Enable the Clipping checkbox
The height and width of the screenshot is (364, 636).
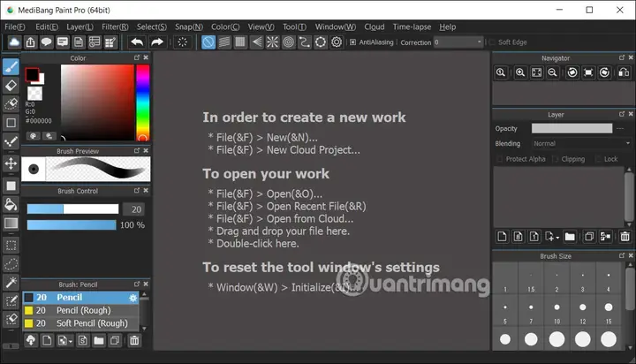(x=556, y=159)
